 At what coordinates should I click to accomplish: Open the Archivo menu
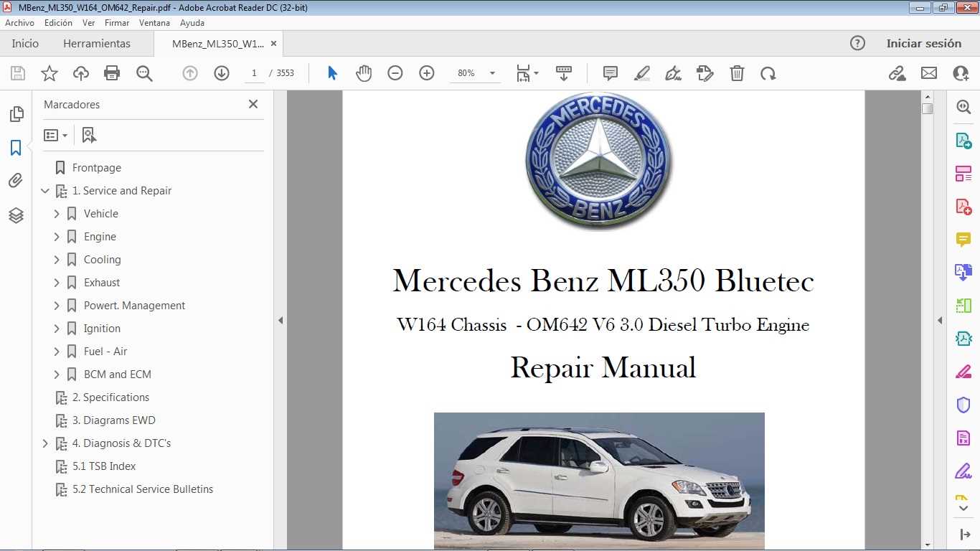19,23
